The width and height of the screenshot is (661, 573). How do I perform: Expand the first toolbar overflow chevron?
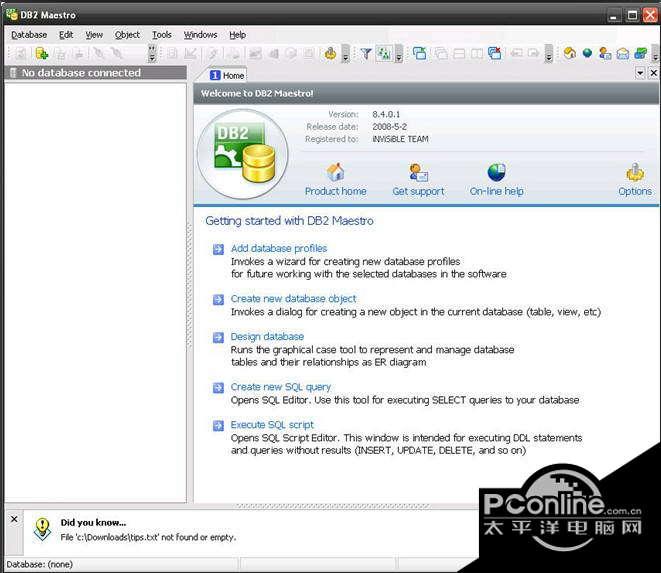[152, 54]
